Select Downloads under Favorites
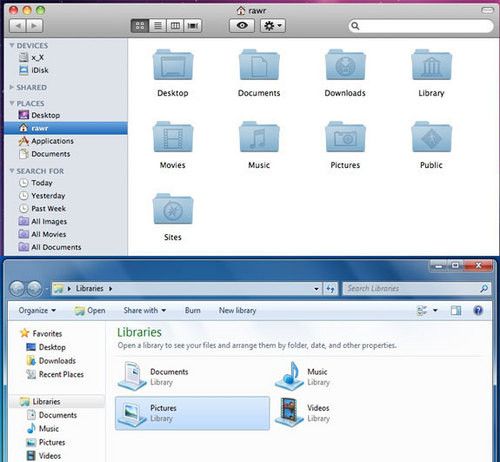This screenshot has width=500, height=462. coord(51,361)
